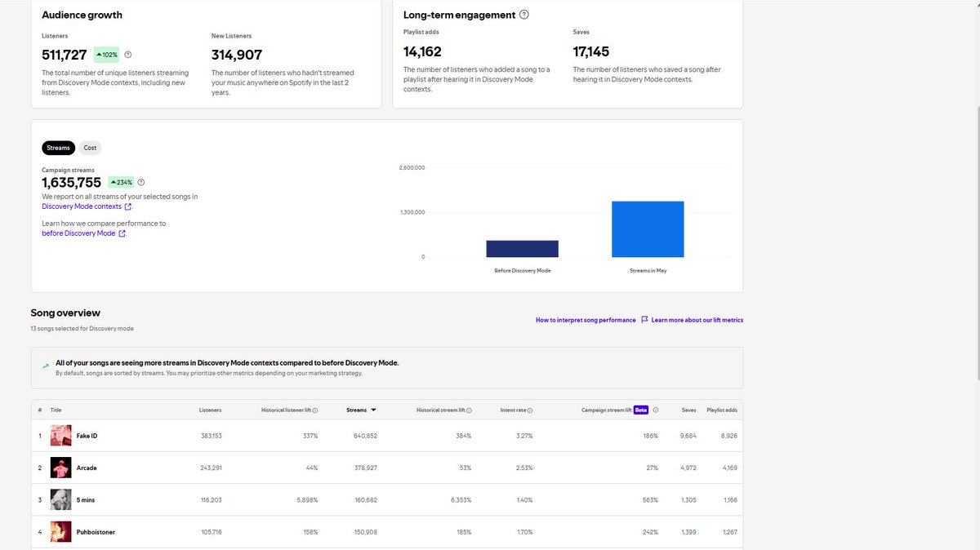The width and height of the screenshot is (980, 550).
Task: Click 5 mins album thumbnail
Action: click(61, 499)
